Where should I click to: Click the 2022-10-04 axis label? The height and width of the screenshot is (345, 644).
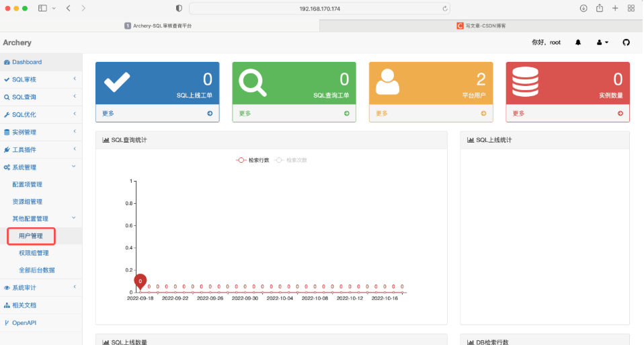pyautogui.click(x=280, y=298)
